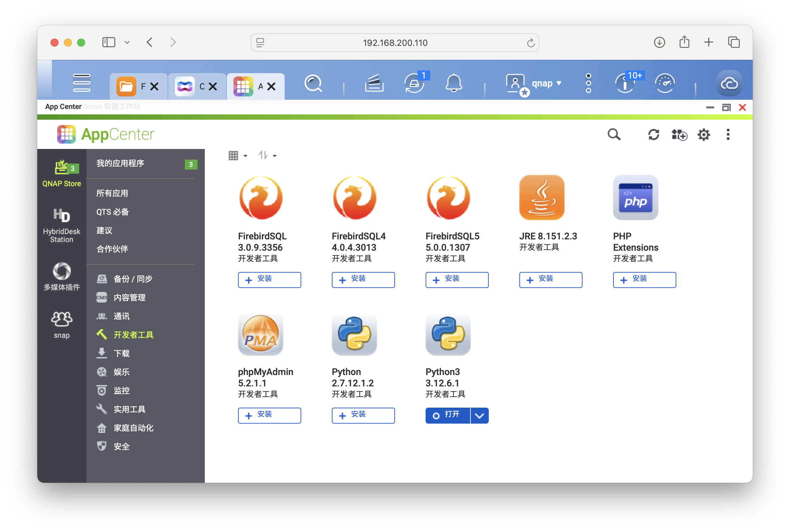This screenshot has width=790, height=532.
Task: Select snap source in sidebar
Action: coord(62,325)
